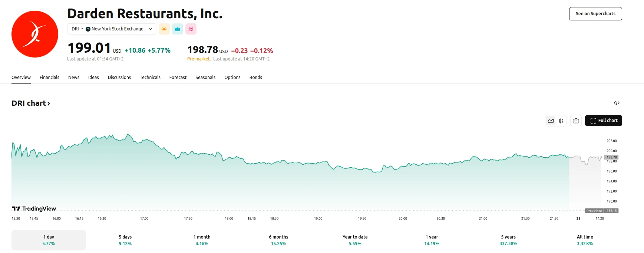Select the Year to date range
Image resolution: width=644 pixels, height=253 pixels.
[354, 240]
